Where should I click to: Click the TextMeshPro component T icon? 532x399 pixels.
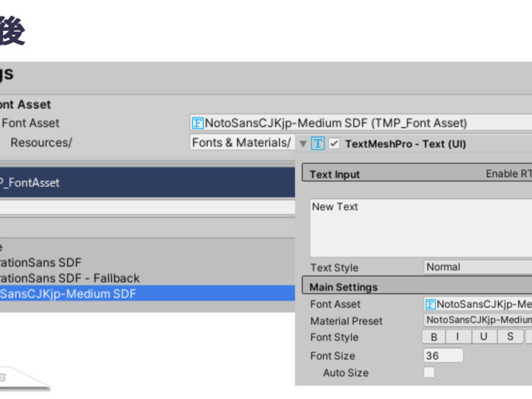point(317,143)
